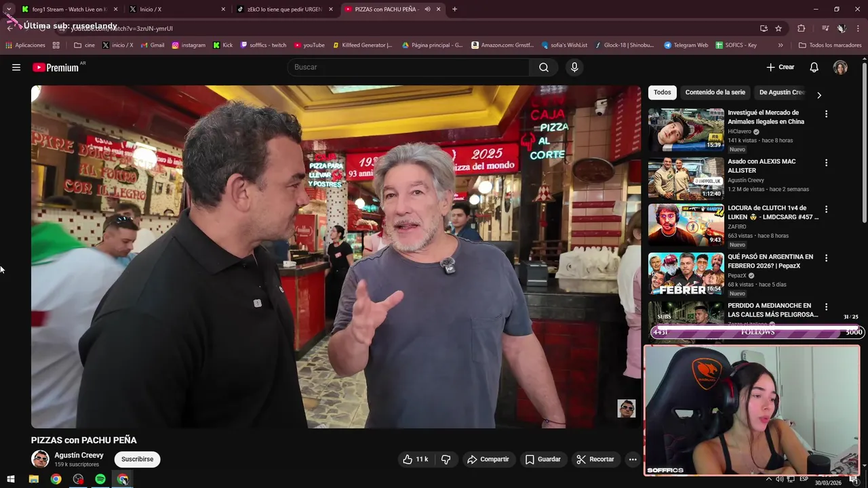Open Kick bookmark
Screen dimensions: 868x488
click(222, 45)
